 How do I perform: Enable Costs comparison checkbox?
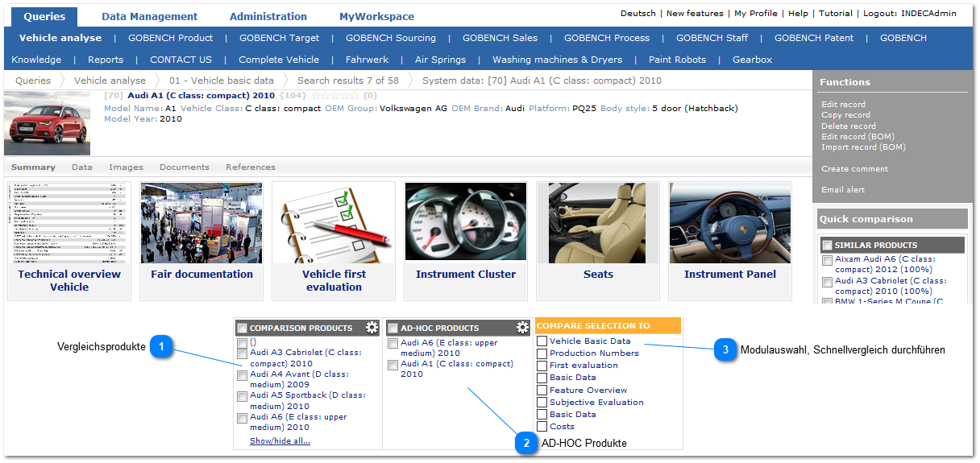coord(542,427)
